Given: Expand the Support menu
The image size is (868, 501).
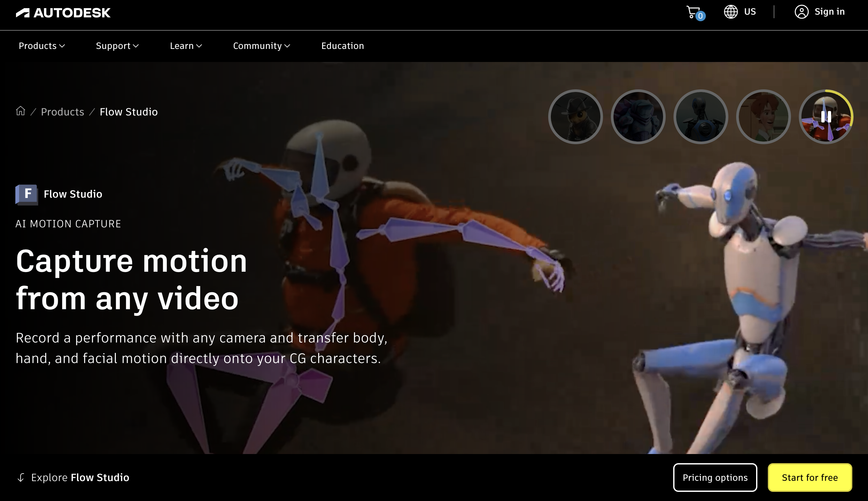Looking at the screenshot, I should (117, 46).
